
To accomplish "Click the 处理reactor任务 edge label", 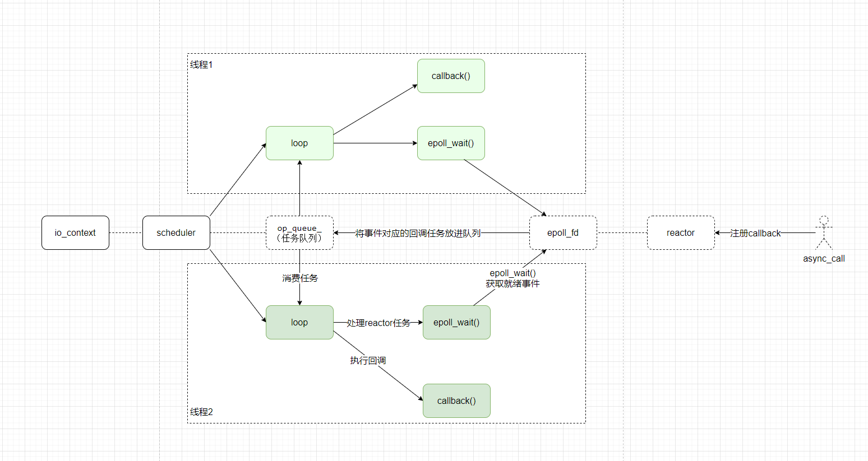I will [x=378, y=323].
